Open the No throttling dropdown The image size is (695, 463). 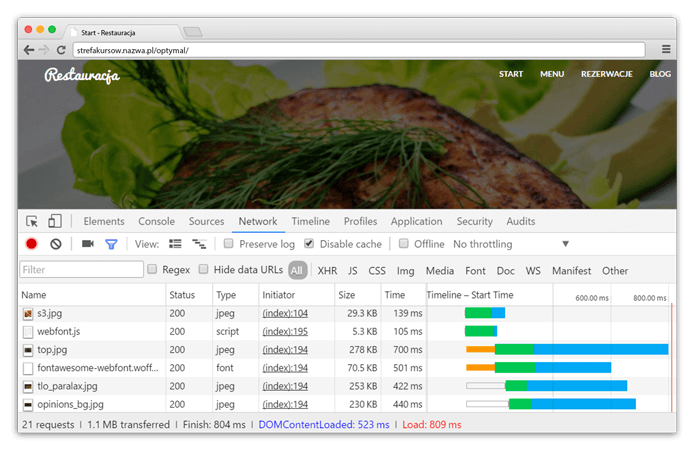510,244
